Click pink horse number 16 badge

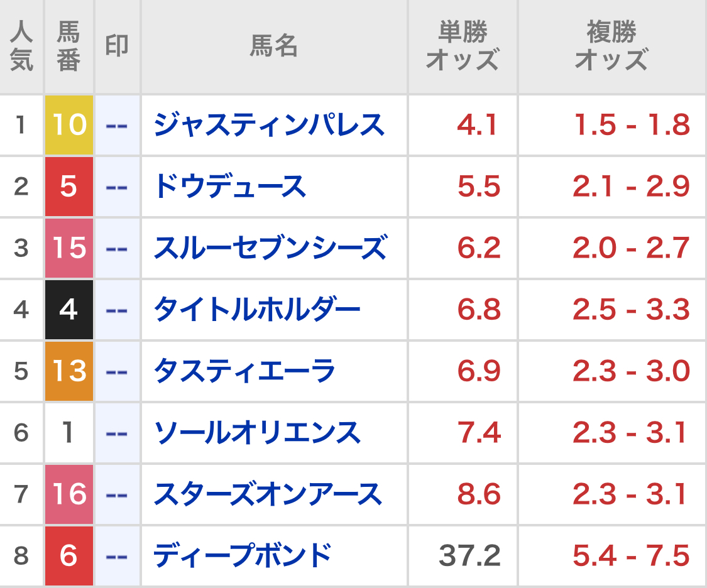tap(69, 494)
